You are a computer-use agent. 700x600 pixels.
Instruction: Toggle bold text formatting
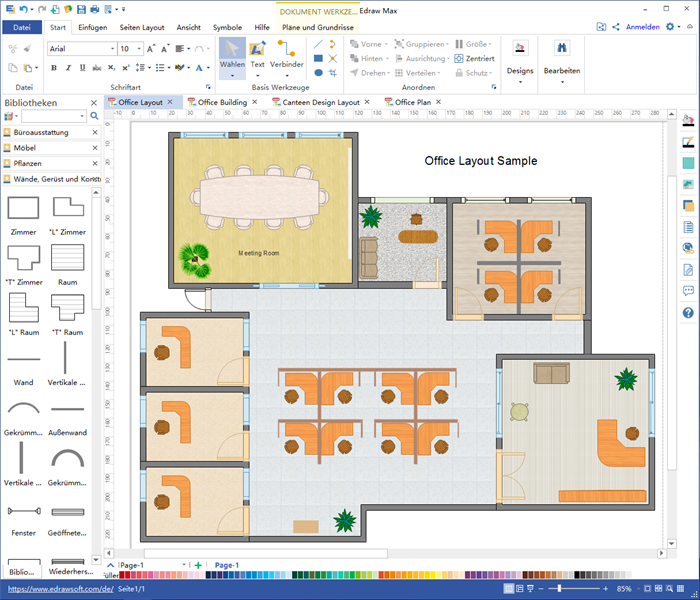pos(53,68)
